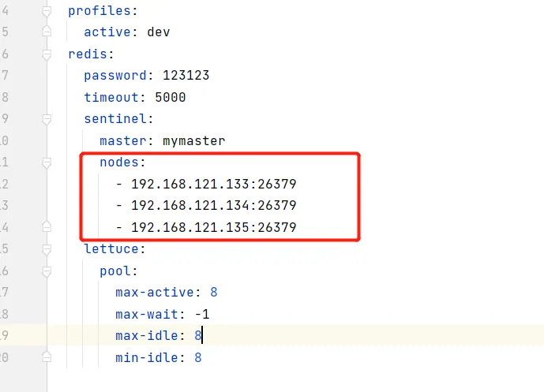
Task: Fold the lettuce section gutter marker
Action: click(47, 249)
